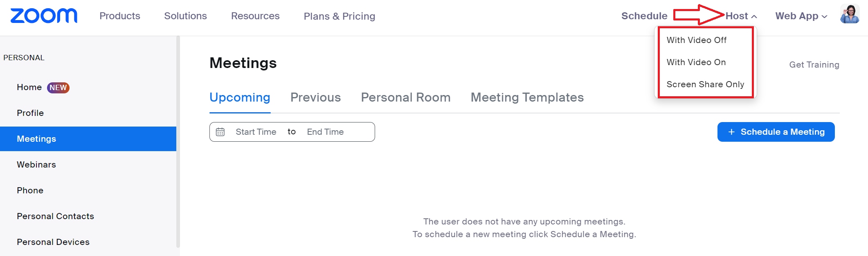Open the Meeting Templates tab

click(x=527, y=97)
